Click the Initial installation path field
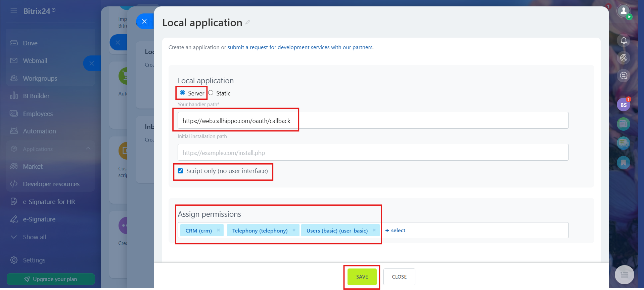Viewport: 644px width, 290px height. pos(373,152)
